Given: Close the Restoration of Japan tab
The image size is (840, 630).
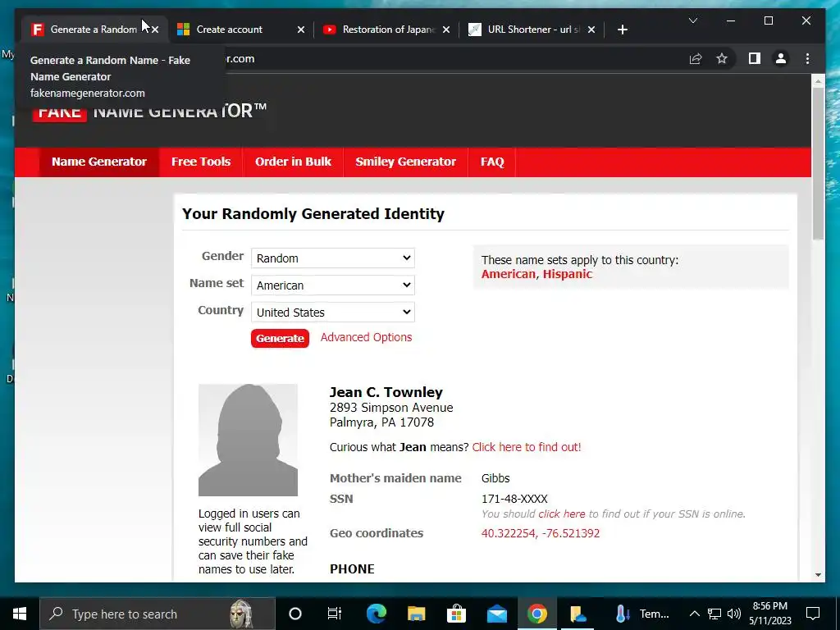Looking at the screenshot, I should (446, 30).
